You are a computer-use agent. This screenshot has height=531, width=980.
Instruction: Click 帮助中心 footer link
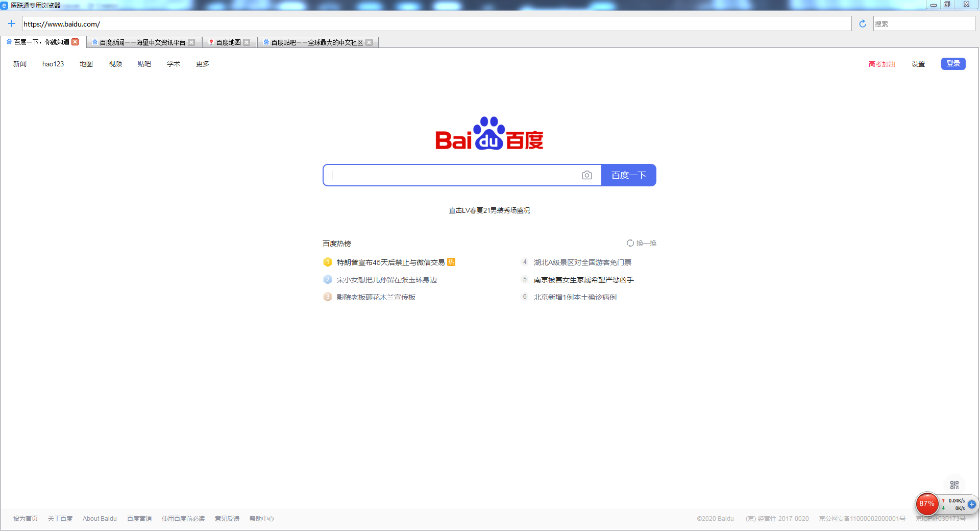[x=262, y=519]
